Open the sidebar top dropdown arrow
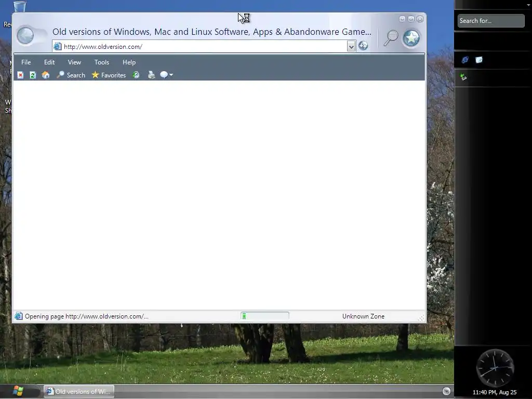Screen dimensions: 532x399 coord(528,5)
